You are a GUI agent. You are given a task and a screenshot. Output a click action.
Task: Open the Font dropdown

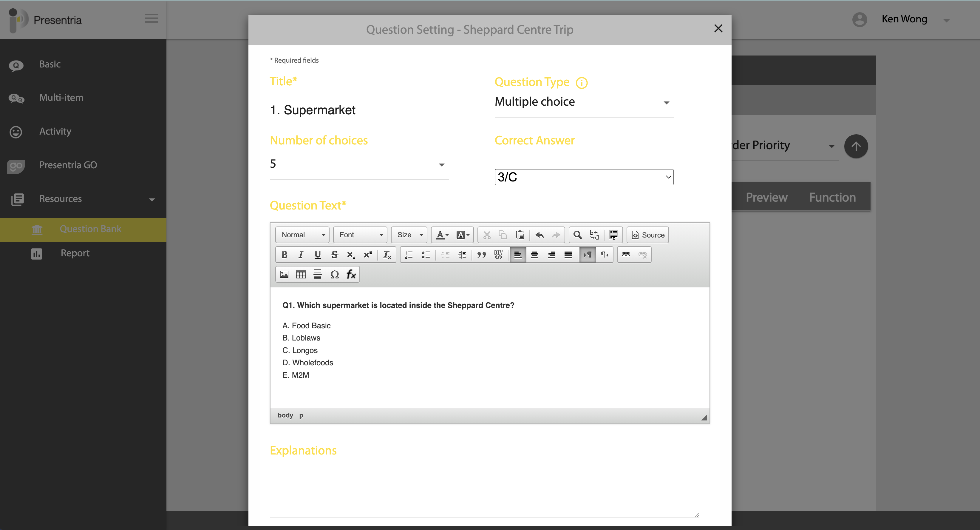pyautogui.click(x=360, y=235)
